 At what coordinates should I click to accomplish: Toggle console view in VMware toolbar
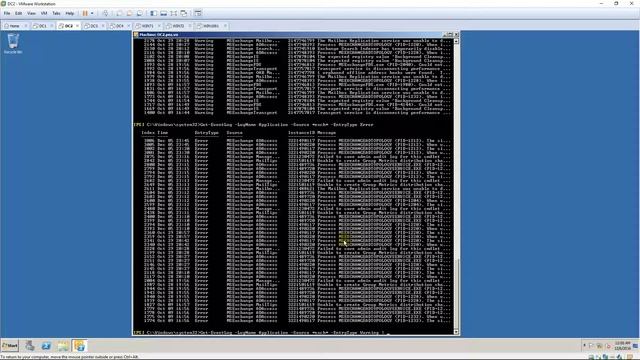(198, 13)
